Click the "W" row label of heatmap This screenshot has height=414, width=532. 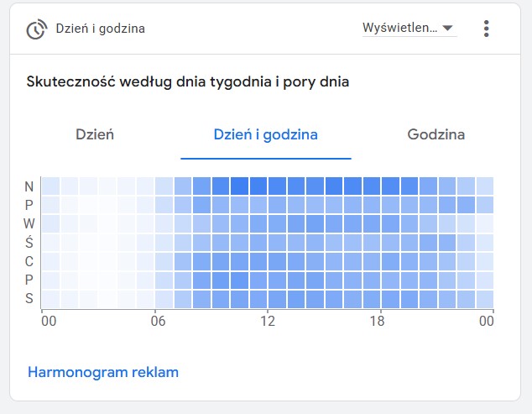pyautogui.click(x=29, y=223)
